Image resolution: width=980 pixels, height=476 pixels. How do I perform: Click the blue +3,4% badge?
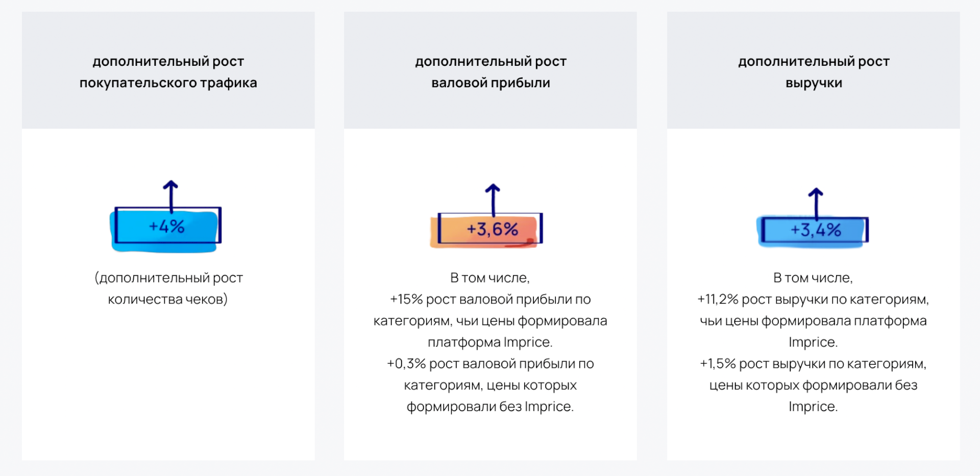click(813, 231)
